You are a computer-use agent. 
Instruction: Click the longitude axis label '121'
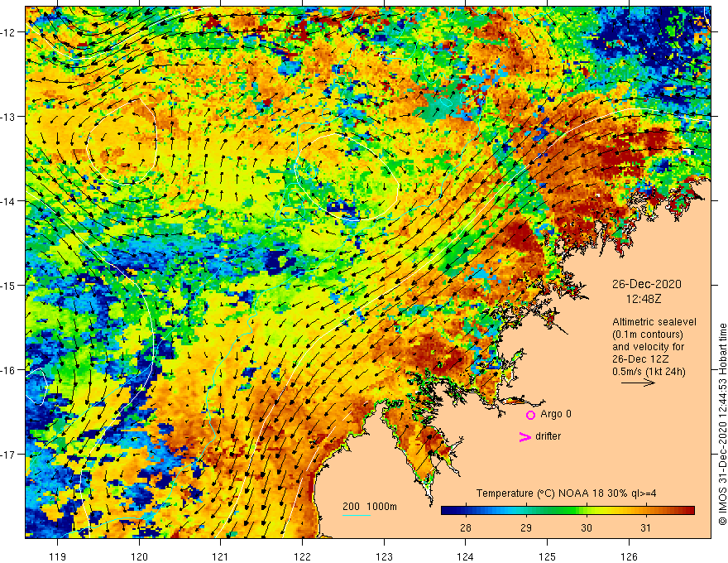[221, 556]
